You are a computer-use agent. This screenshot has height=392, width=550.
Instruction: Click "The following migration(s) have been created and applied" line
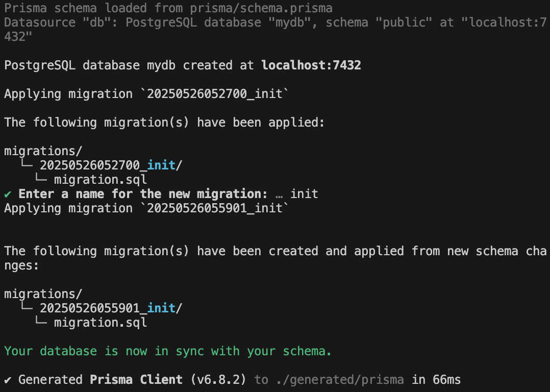pyautogui.click(x=276, y=251)
